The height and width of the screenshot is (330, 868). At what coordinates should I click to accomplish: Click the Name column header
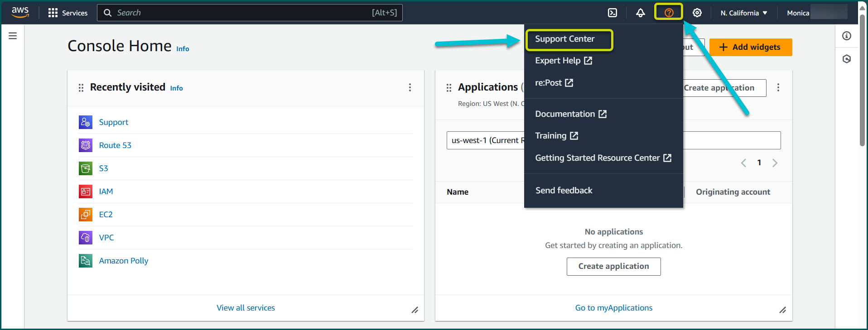(458, 192)
